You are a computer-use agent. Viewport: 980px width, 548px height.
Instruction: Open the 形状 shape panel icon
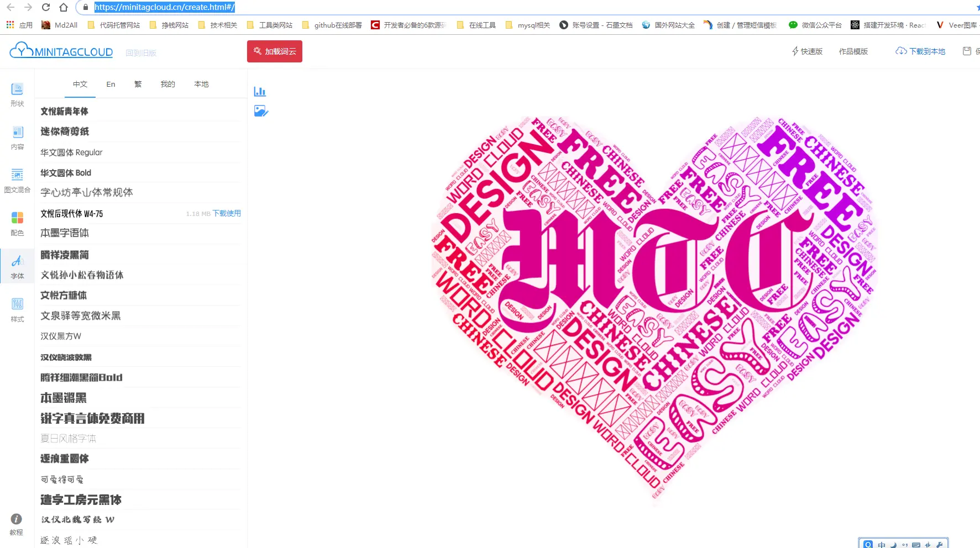[17, 95]
